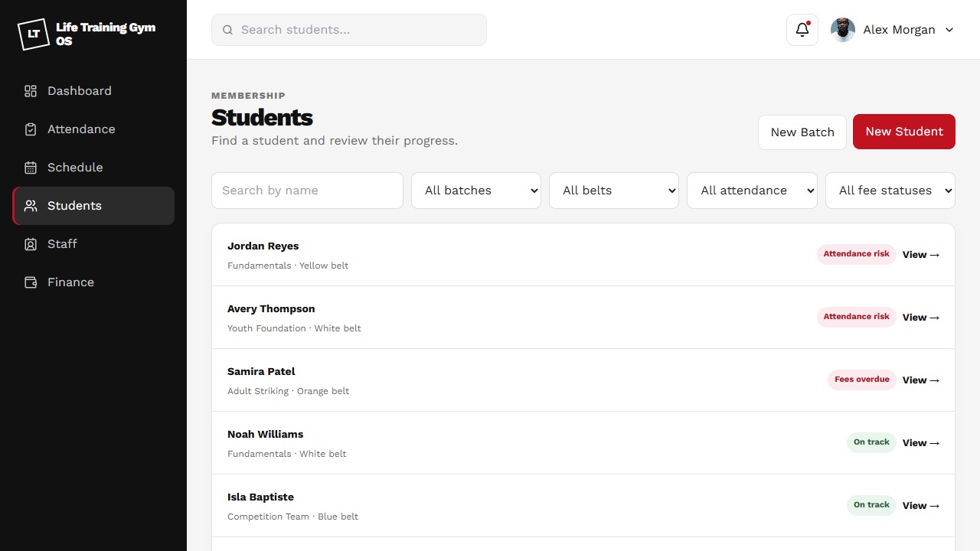This screenshot has width=980, height=551.
Task: Click Noah Williams's On track badge
Action: click(x=871, y=442)
